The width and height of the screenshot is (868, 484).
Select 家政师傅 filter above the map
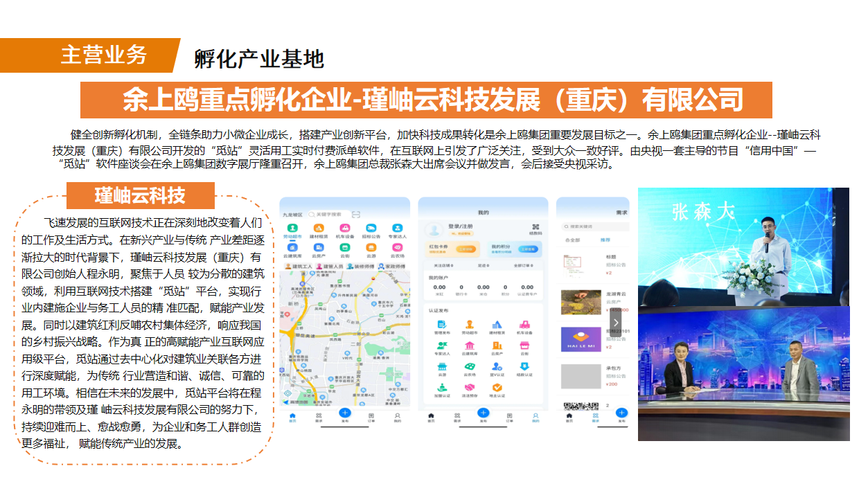tap(391, 267)
